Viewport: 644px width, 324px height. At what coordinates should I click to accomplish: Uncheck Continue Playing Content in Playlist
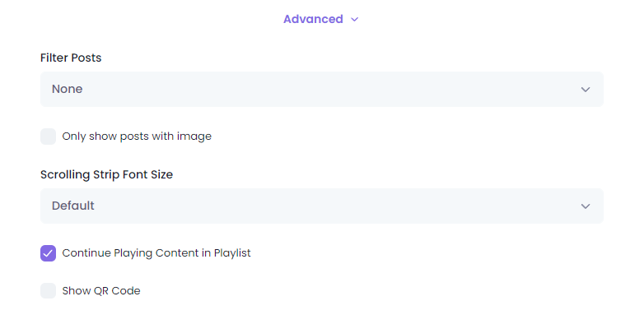[x=48, y=253]
